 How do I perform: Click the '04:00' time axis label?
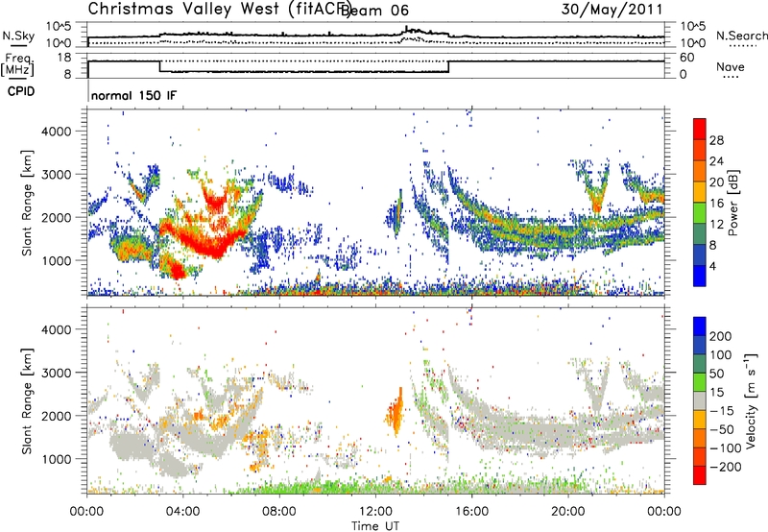click(x=182, y=512)
